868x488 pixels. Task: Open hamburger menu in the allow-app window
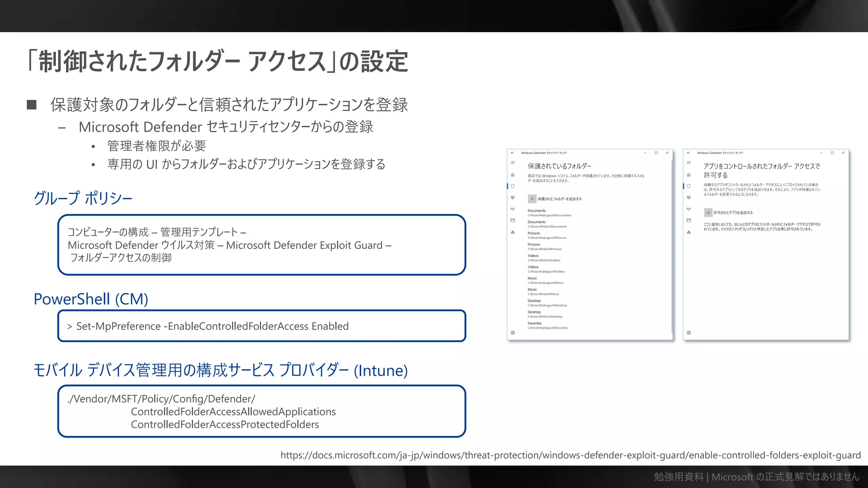click(x=688, y=163)
